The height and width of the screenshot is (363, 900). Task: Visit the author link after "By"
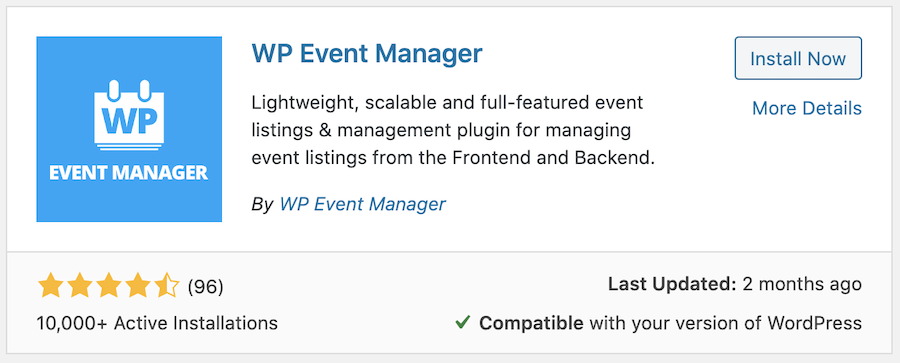click(362, 204)
